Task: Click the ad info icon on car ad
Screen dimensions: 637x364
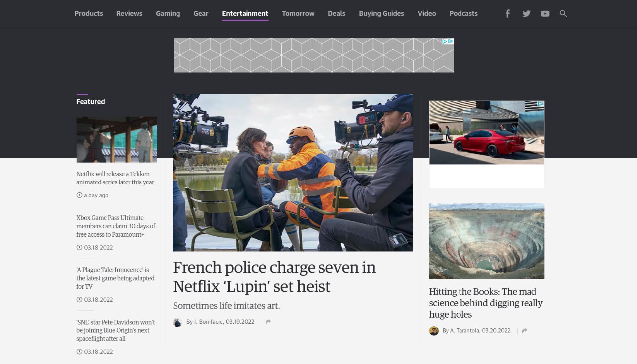Action: [x=541, y=104]
